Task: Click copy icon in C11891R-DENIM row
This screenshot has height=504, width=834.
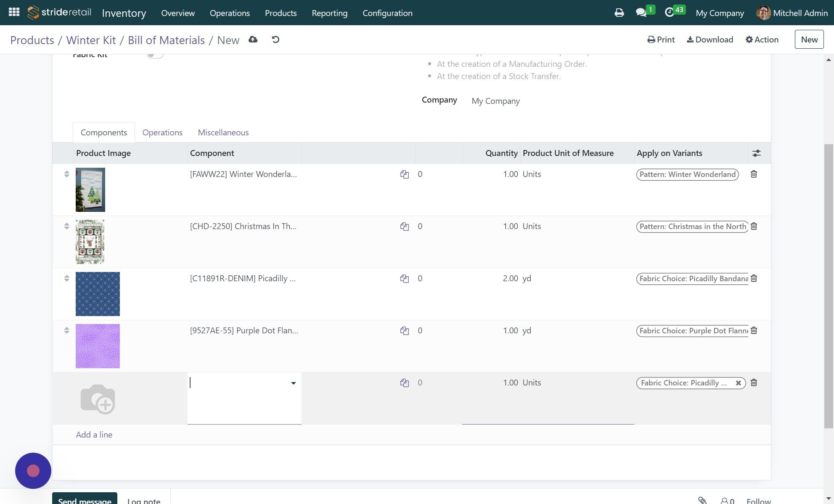Action: point(405,279)
